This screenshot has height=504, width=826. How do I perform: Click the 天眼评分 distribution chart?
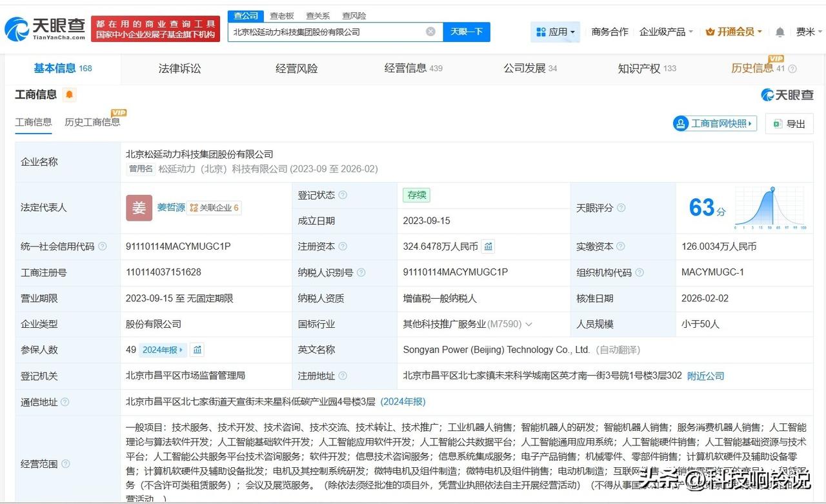pos(770,208)
